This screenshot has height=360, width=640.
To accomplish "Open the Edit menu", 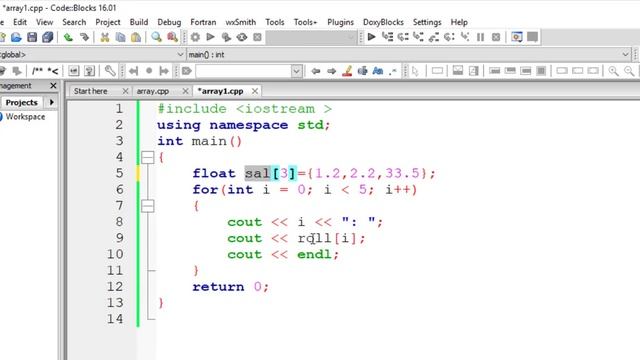I will [20, 22].
